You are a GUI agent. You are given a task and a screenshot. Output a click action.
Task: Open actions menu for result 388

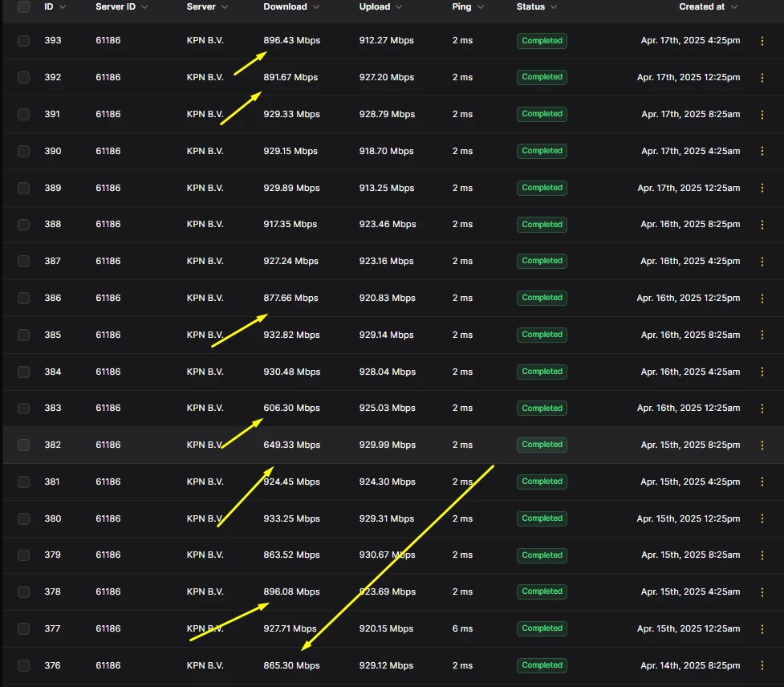tap(762, 225)
